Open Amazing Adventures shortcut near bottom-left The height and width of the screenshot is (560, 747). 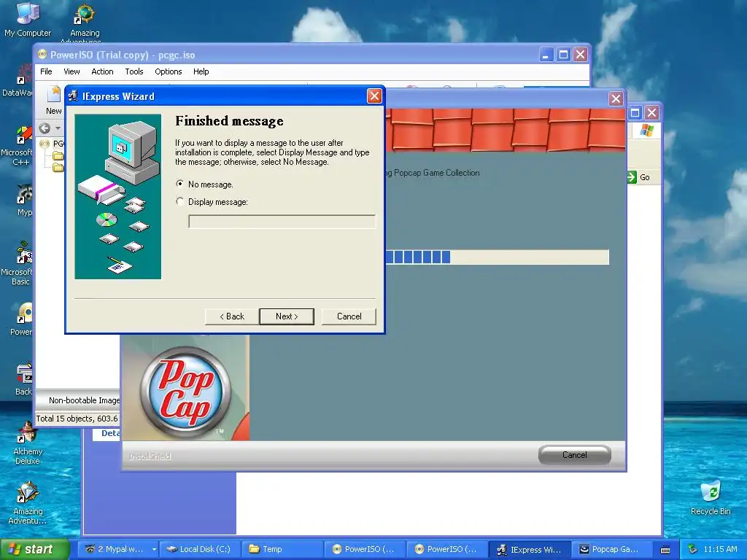(x=27, y=502)
